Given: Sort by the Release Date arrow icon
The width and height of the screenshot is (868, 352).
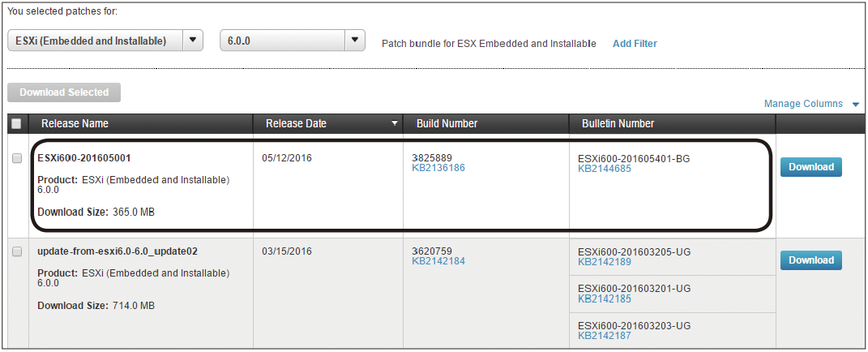Looking at the screenshot, I should (395, 124).
